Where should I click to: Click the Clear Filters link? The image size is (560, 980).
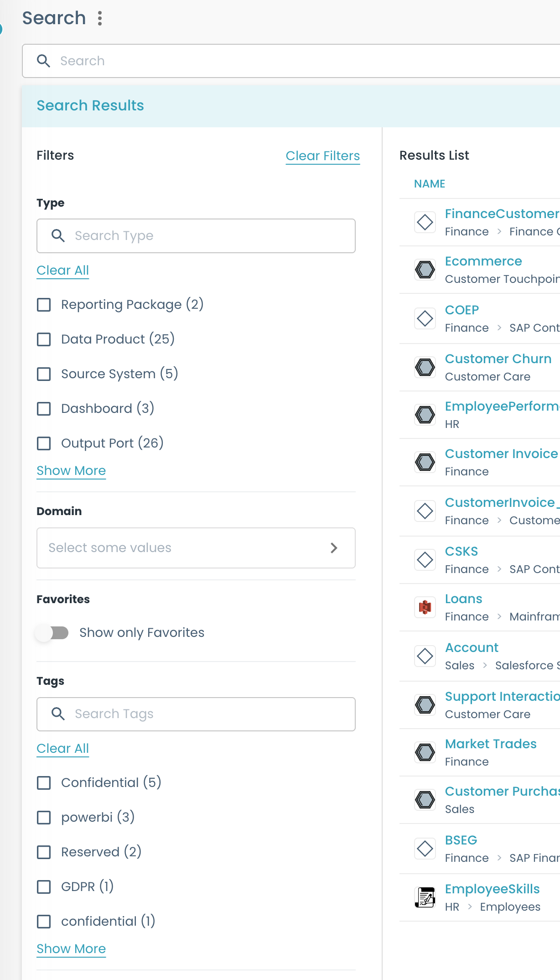[322, 156]
